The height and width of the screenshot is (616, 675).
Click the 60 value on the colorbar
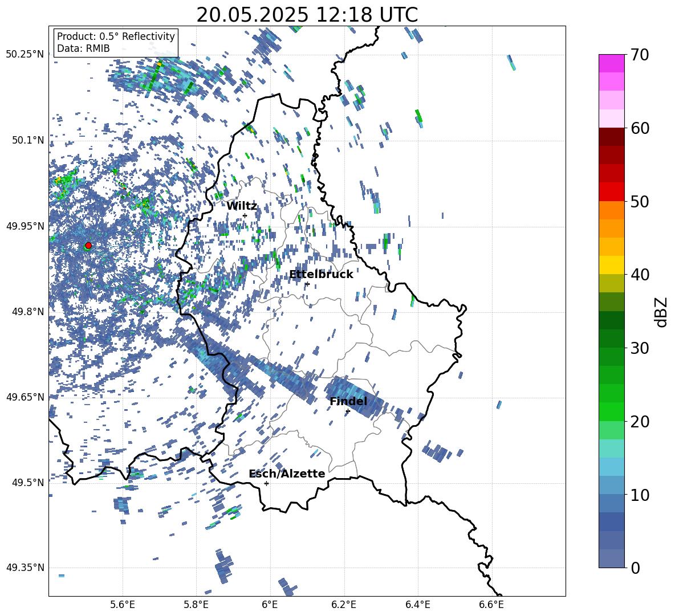click(640, 128)
